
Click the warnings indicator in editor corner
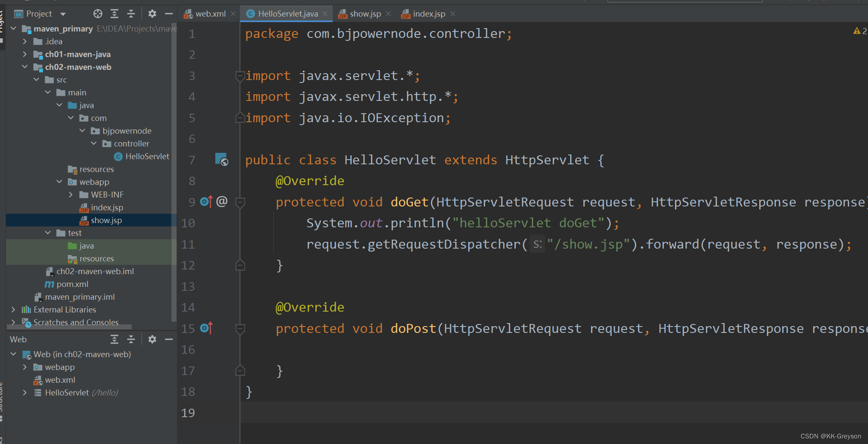point(860,31)
